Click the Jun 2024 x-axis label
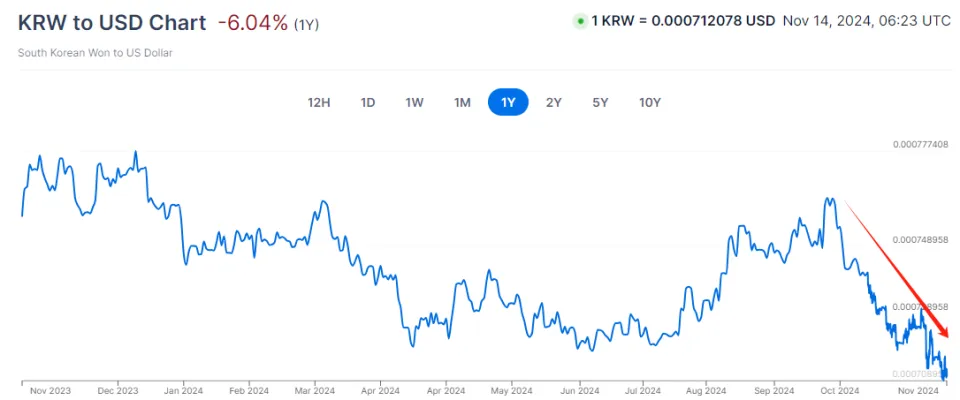The image size is (960, 400). (579, 391)
